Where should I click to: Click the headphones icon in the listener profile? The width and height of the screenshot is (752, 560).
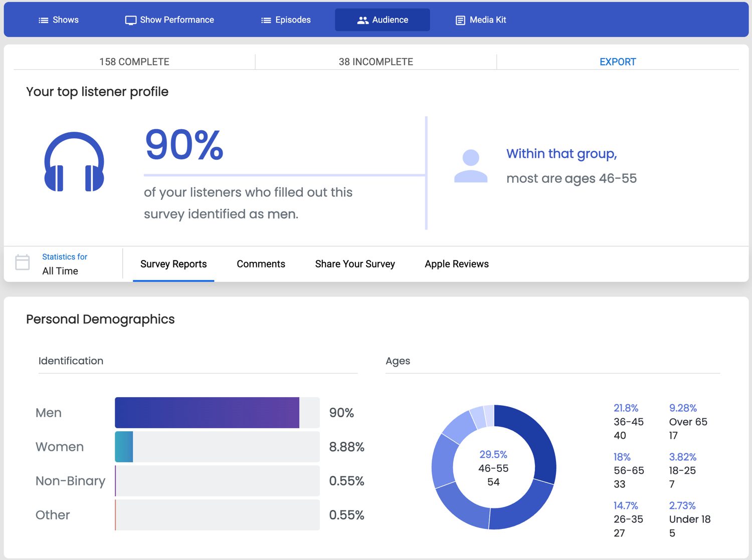point(74,162)
